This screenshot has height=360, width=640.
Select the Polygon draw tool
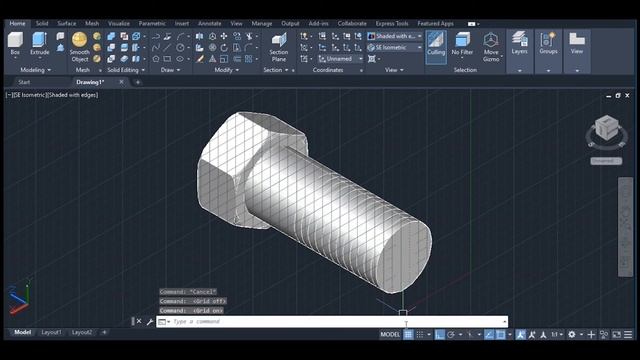click(x=156, y=59)
